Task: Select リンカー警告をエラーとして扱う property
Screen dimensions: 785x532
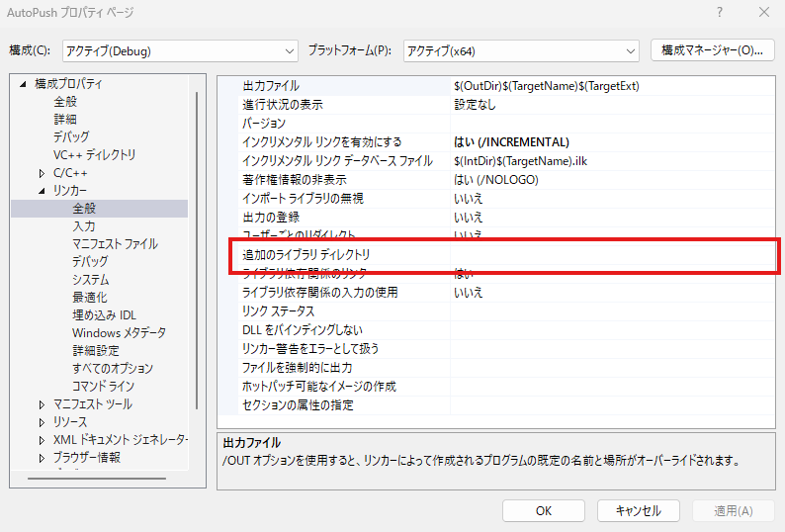Action: click(310, 349)
